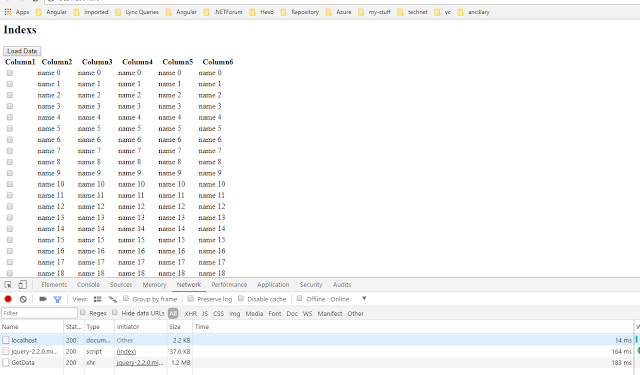
Task: Check the checkbox in the name 12 row
Action: 10,206
